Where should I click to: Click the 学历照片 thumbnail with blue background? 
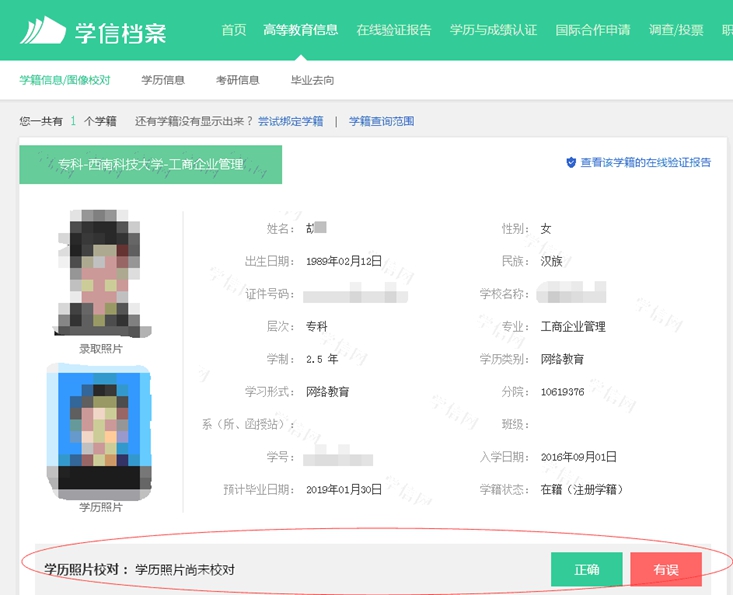(99, 432)
